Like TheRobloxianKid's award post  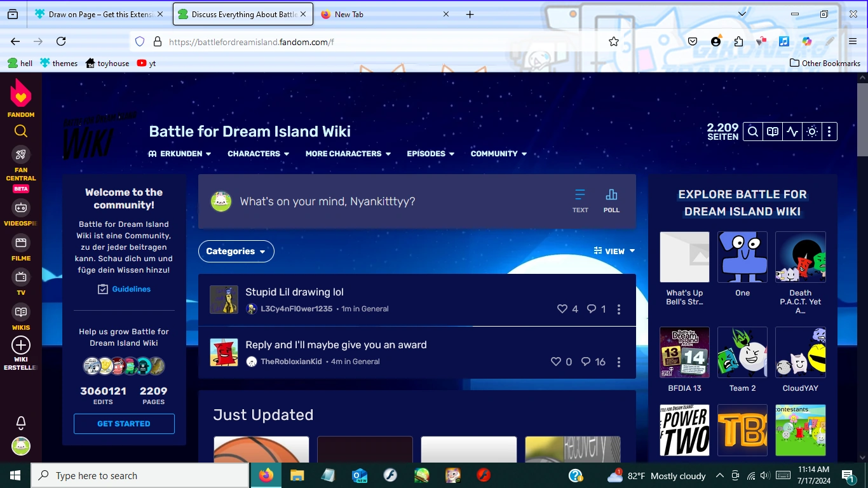[555, 362]
